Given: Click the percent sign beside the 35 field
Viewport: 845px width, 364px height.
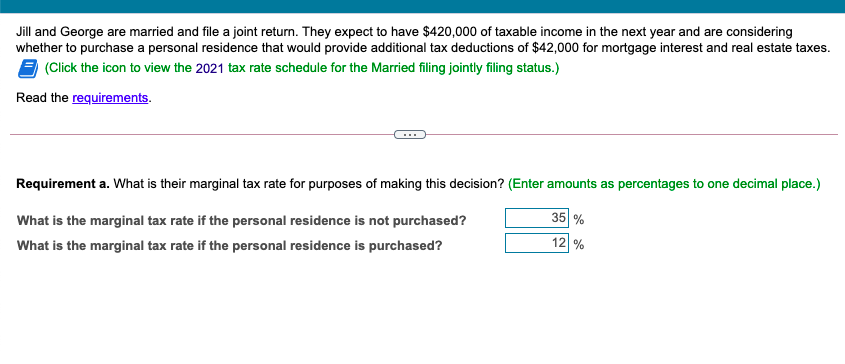Looking at the screenshot, I should 579,220.
